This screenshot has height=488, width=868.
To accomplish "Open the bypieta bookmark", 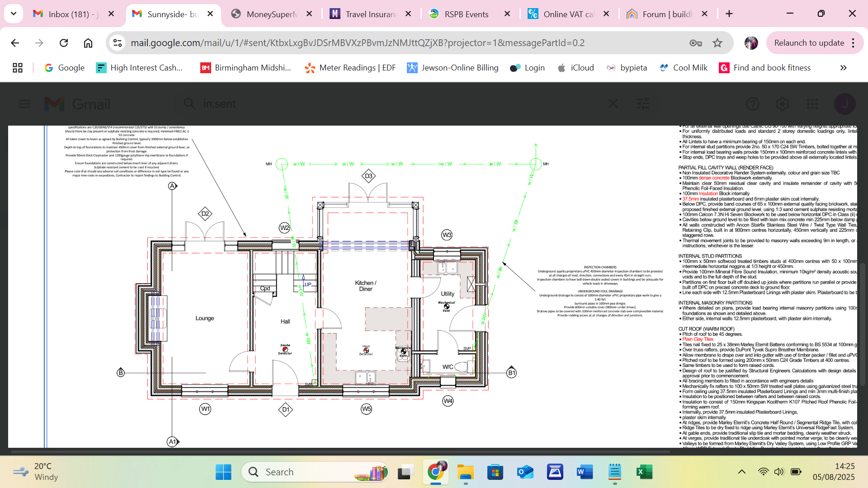I will (627, 68).
